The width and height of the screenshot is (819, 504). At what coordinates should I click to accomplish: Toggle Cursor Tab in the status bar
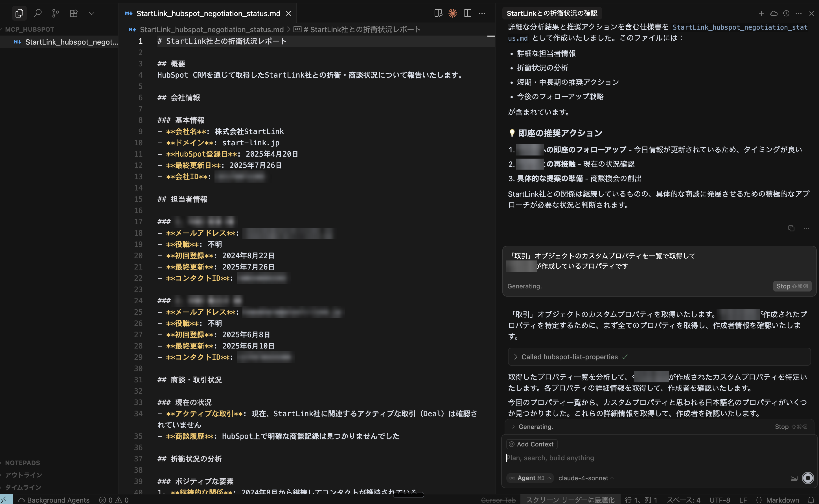pos(498,500)
